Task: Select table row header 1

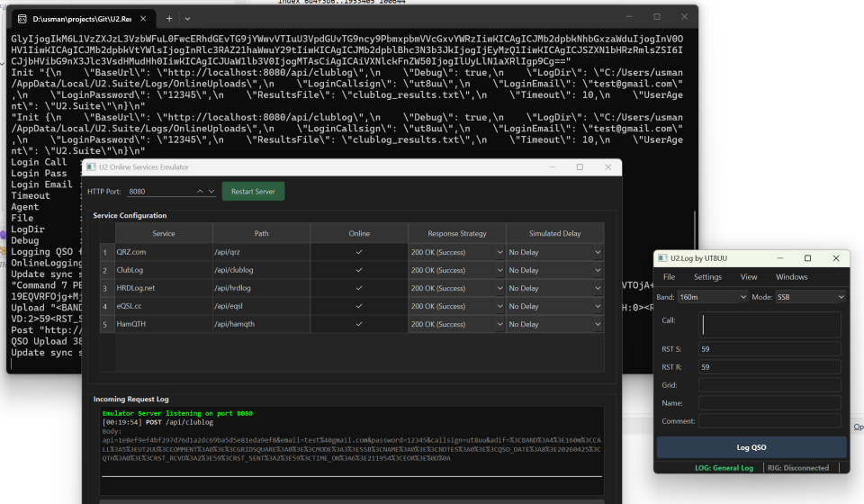Action: pos(107,252)
